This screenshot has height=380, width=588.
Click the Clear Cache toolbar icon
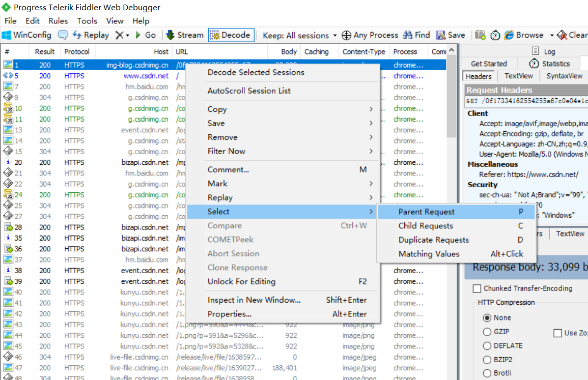pyautogui.click(x=562, y=35)
